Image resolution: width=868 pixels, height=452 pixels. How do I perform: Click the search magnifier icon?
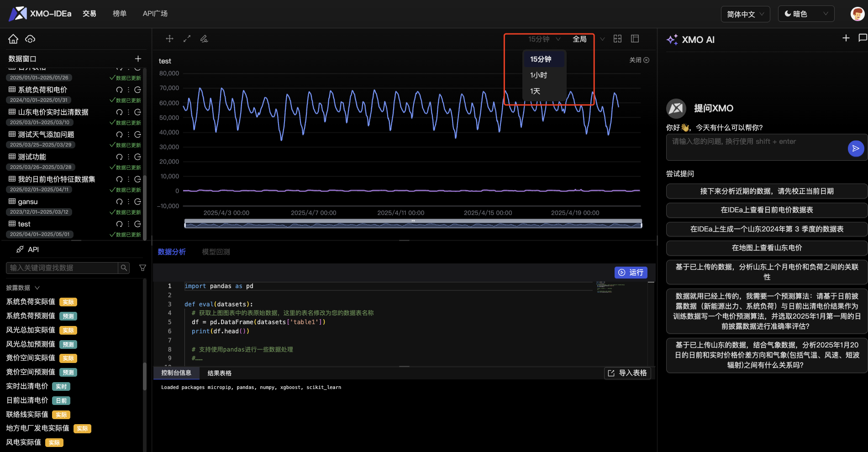point(124,268)
